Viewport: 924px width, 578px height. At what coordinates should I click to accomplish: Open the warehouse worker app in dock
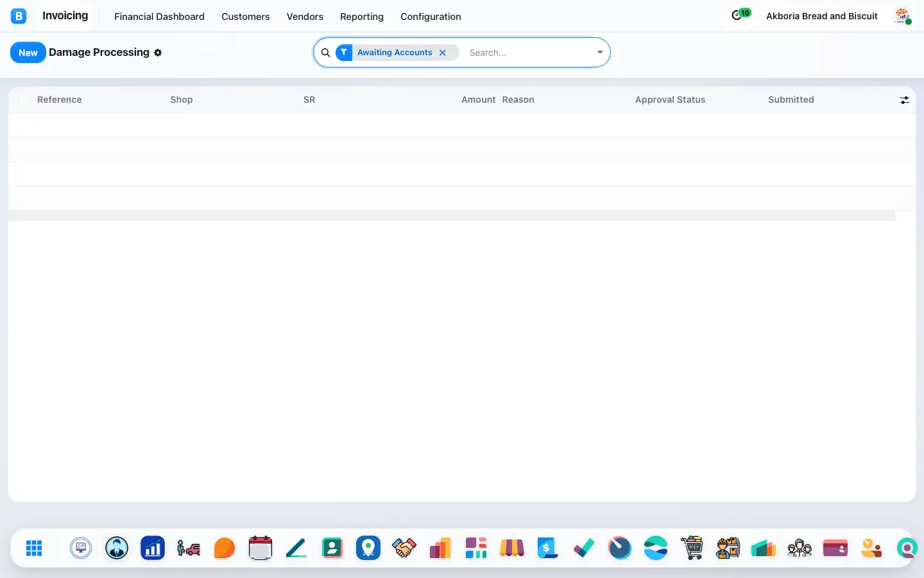[728, 548]
